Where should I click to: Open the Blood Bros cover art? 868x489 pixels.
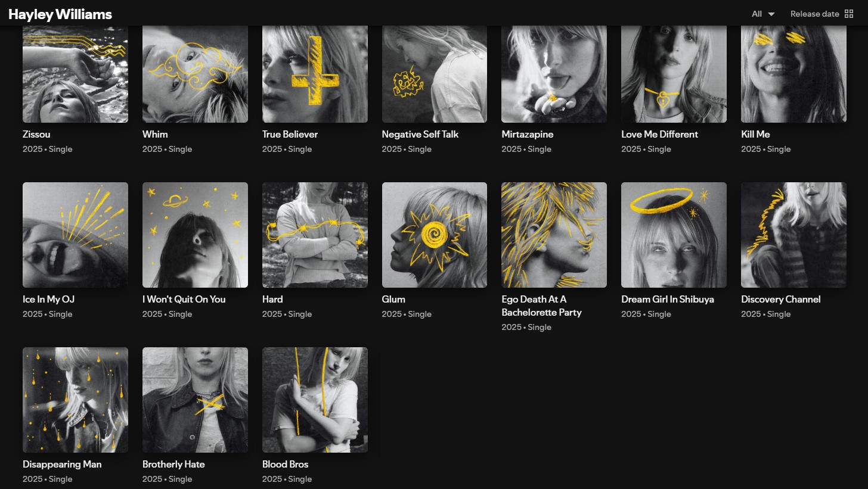click(x=315, y=400)
